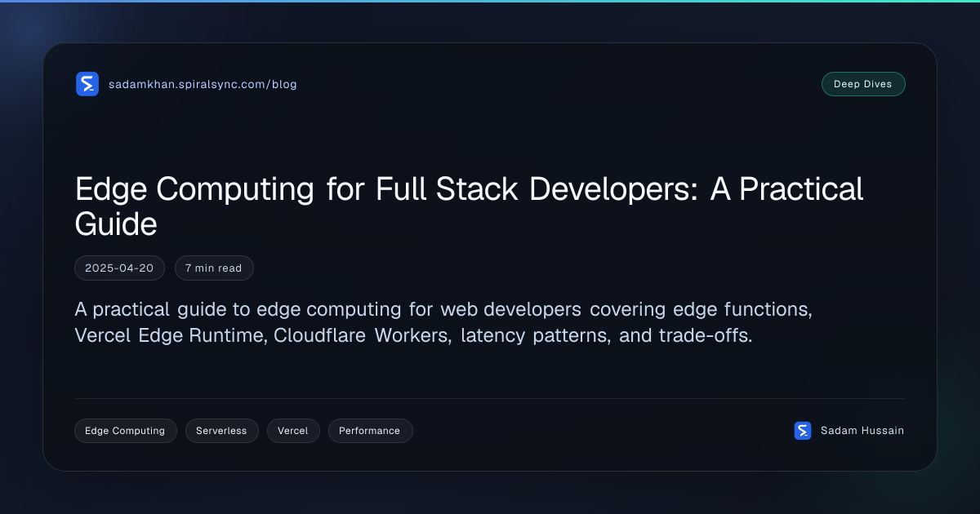Open the sadamkhan.spiralsync.com/blog link
This screenshot has width=980, height=514.
[x=203, y=84]
